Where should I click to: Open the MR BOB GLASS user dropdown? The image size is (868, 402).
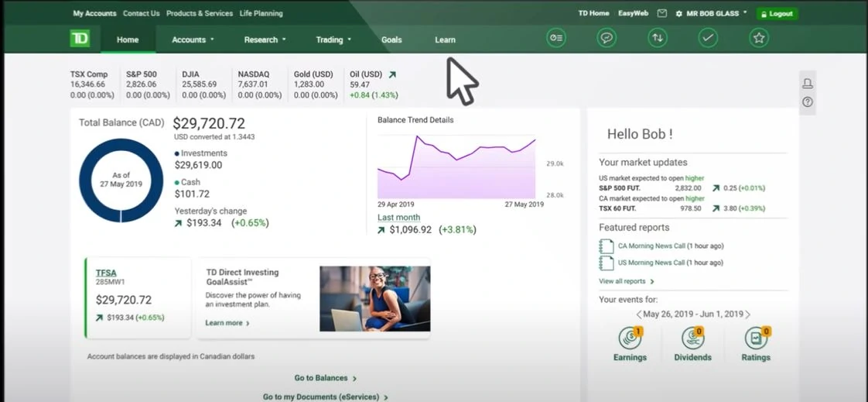pos(711,13)
